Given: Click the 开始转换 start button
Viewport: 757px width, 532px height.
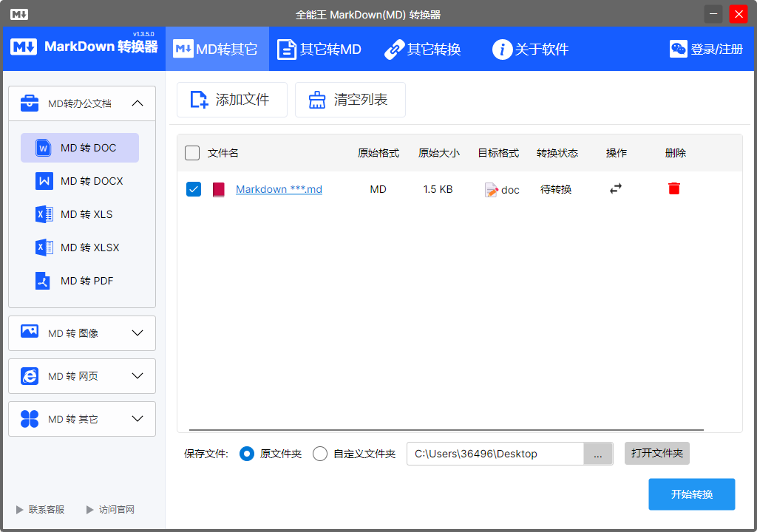Looking at the screenshot, I should point(692,494).
